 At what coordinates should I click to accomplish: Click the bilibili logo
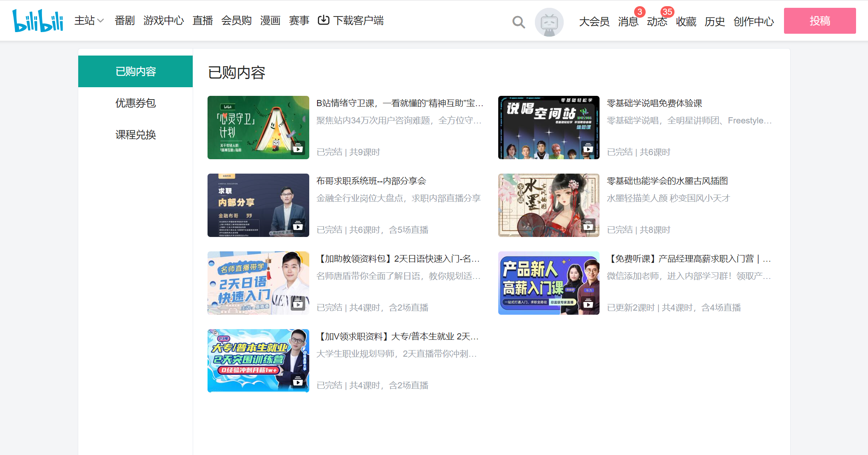pos(38,21)
